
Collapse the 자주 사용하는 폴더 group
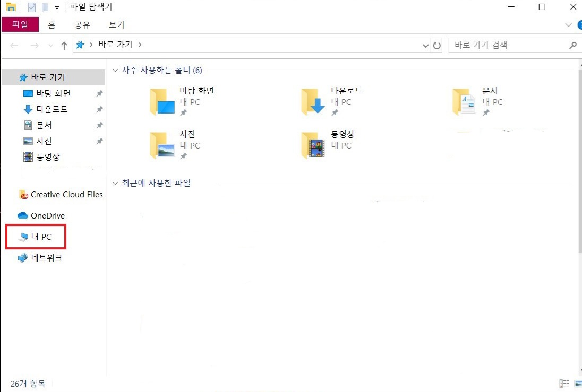point(115,70)
